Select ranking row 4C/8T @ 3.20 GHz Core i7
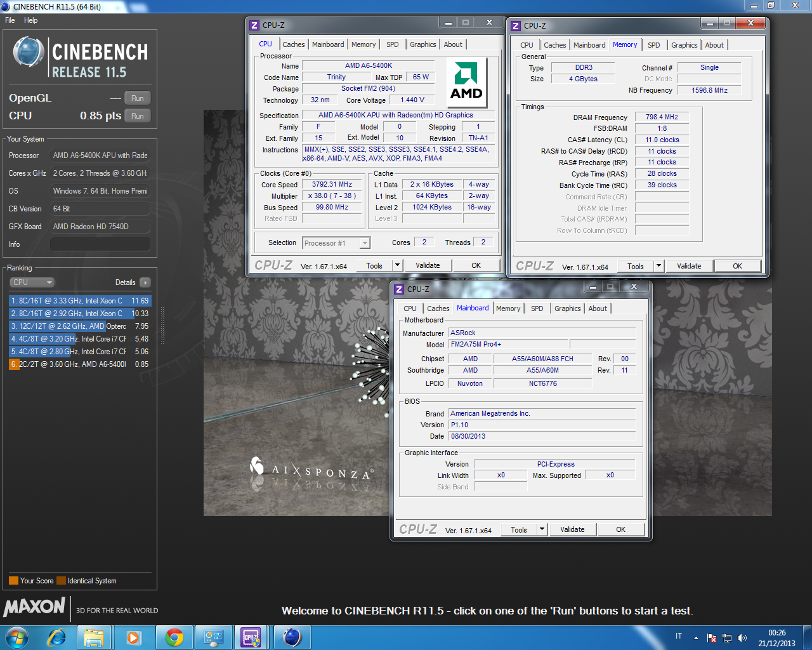This screenshot has height=650, width=812. [80, 339]
